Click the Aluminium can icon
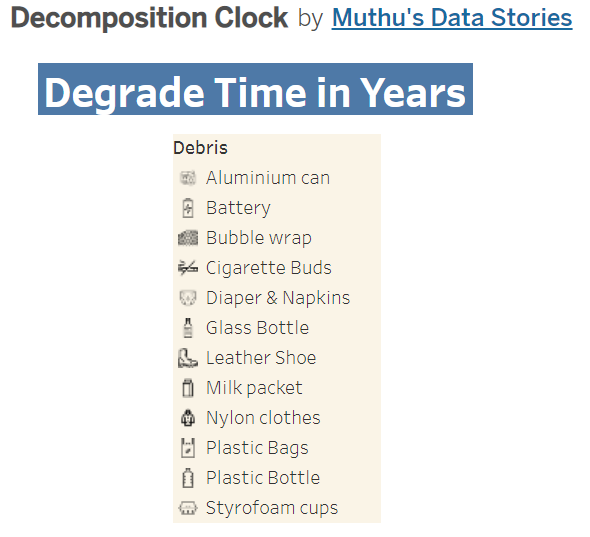The height and width of the screenshot is (537, 590). click(x=188, y=178)
